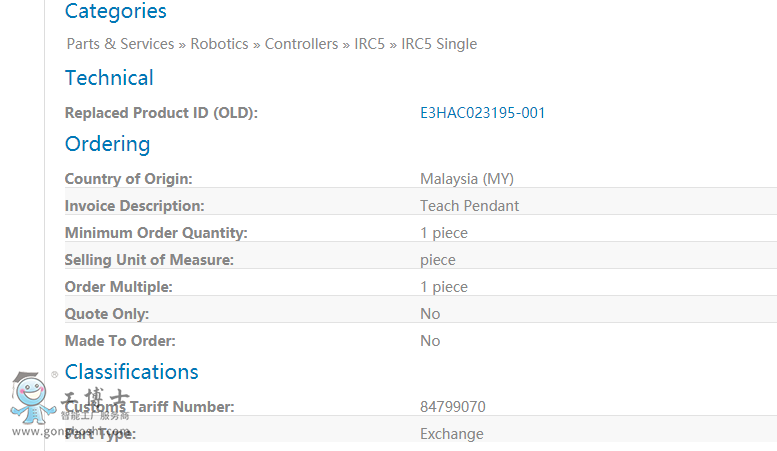Click the Ordering section heading
The width and height of the screenshot is (777, 451).
[108, 144]
